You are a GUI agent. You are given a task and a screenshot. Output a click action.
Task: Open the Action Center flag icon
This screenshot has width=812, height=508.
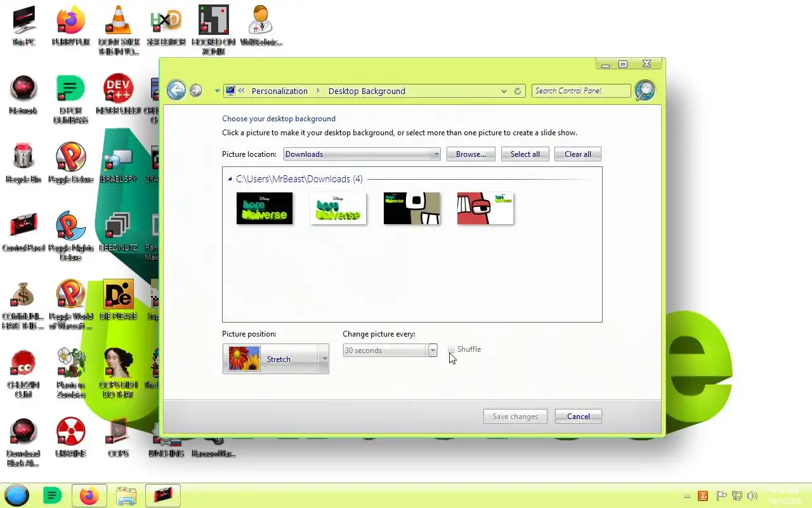(x=721, y=496)
